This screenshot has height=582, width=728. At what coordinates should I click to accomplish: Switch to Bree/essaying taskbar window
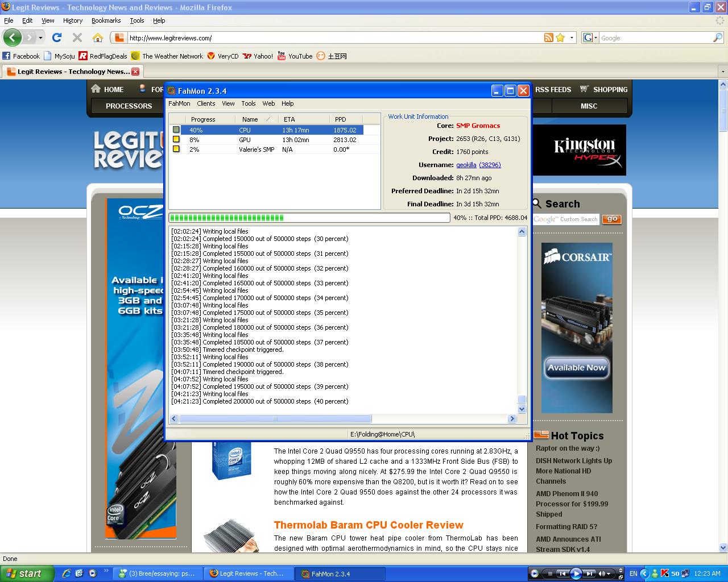[x=158, y=573]
